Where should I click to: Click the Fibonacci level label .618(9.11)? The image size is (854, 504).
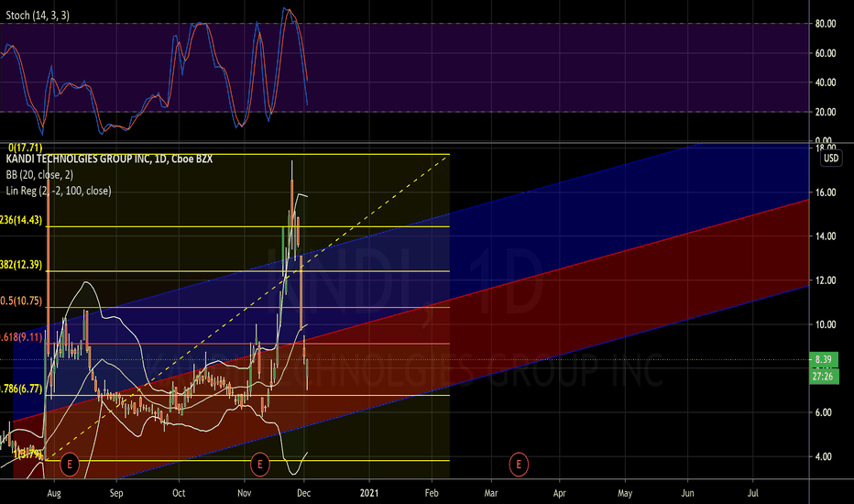[21, 337]
